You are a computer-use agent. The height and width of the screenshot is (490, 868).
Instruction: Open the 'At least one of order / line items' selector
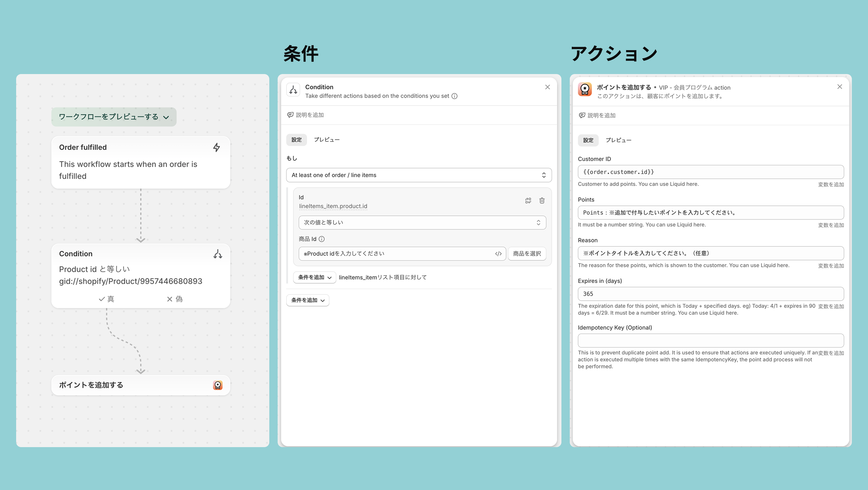pyautogui.click(x=419, y=175)
